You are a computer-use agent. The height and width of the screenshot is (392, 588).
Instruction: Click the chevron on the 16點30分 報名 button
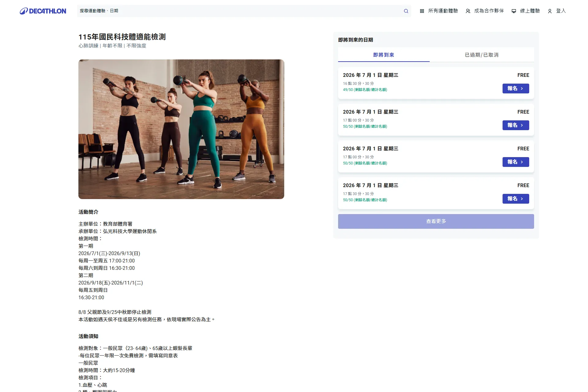[x=522, y=89]
